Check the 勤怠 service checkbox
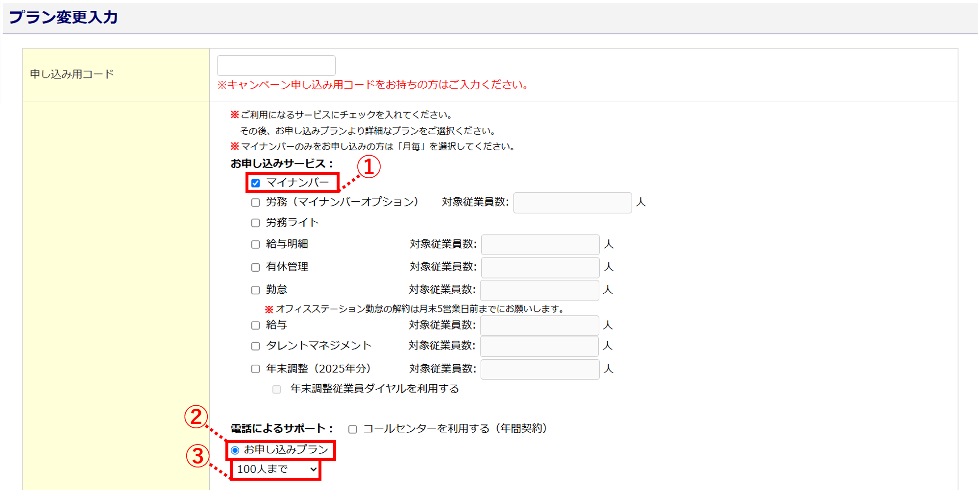Image resolution: width=980 pixels, height=490 pixels. coord(255,290)
